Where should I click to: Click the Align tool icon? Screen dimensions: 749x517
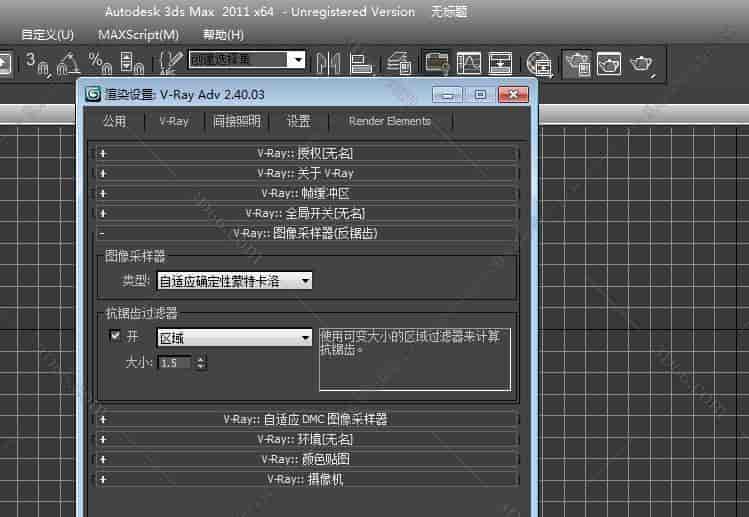[x=361, y=62]
